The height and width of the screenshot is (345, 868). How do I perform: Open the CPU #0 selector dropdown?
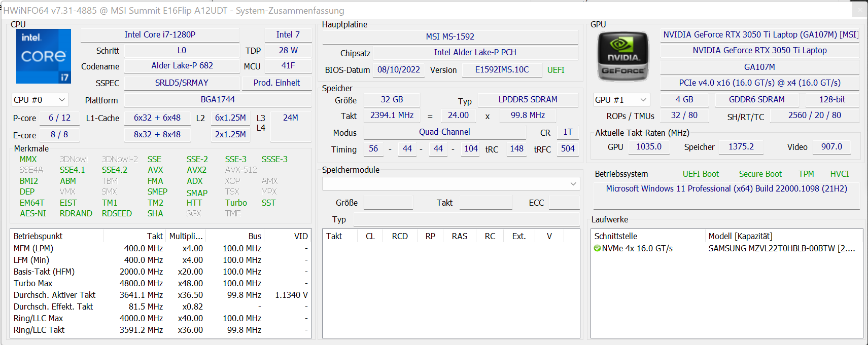tap(40, 100)
